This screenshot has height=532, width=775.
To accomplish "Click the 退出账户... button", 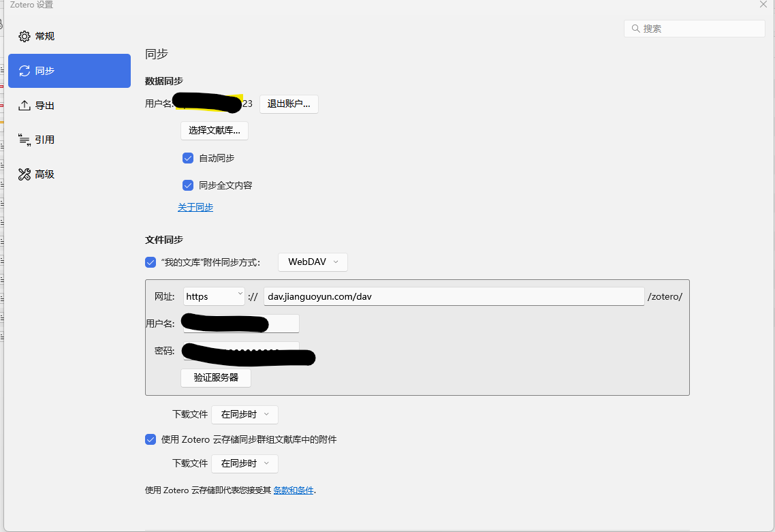I will 289,104.
